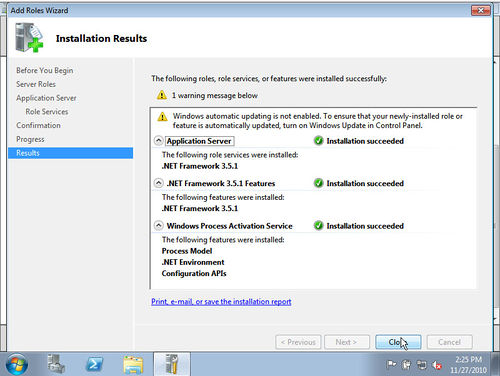Viewport: 500px width, 376px height.
Task: Open the Windows Start menu orb
Action: click(x=17, y=364)
